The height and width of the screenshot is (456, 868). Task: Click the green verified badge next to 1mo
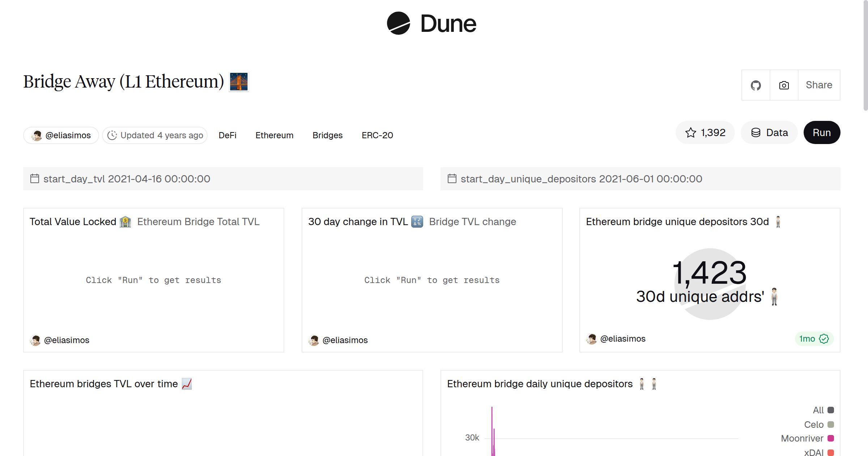pos(824,339)
